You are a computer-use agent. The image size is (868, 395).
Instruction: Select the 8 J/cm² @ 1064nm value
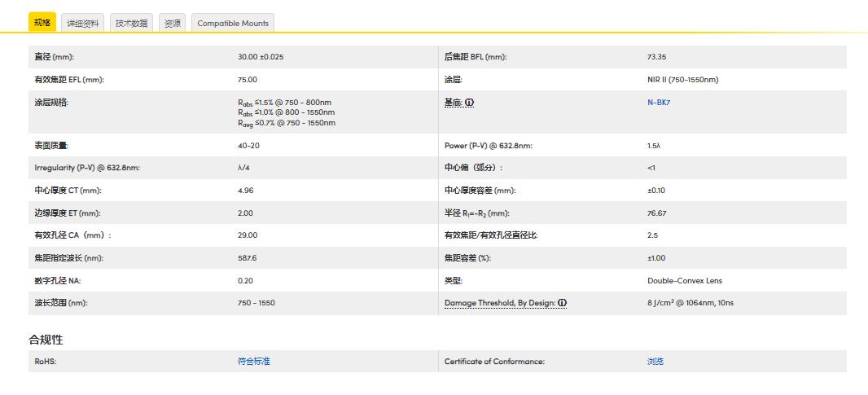tap(690, 303)
